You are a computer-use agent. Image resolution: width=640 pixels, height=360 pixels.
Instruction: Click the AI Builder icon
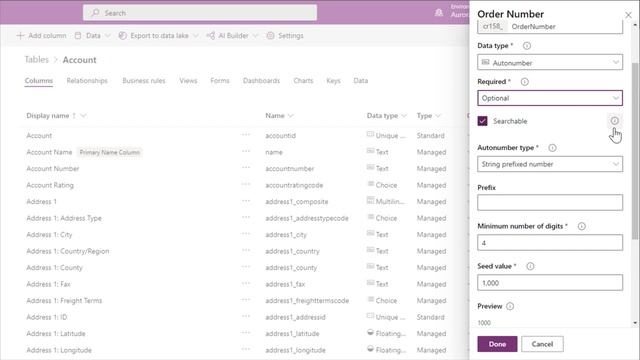pyautogui.click(x=211, y=36)
